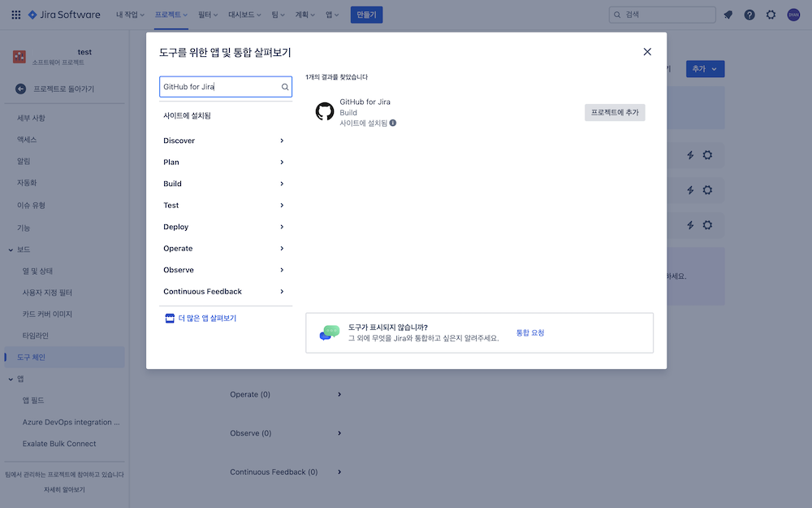This screenshot has height=508, width=812.
Task: Open the 앱 menu in top bar
Action: [x=332, y=15]
